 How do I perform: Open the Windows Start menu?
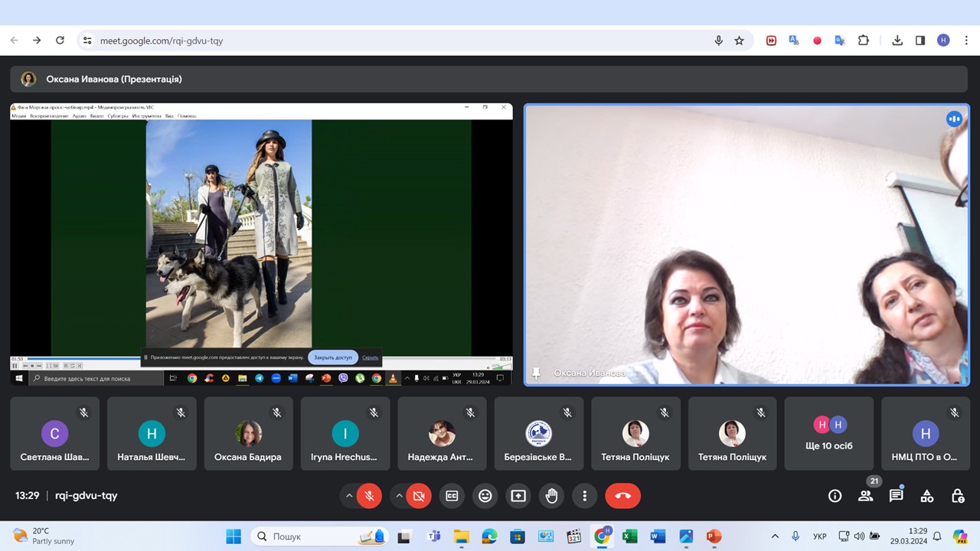click(x=234, y=536)
